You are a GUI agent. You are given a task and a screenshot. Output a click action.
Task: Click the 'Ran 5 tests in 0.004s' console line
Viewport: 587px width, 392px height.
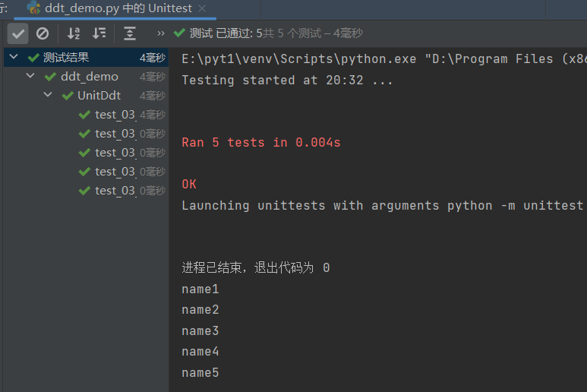(261, 143)
